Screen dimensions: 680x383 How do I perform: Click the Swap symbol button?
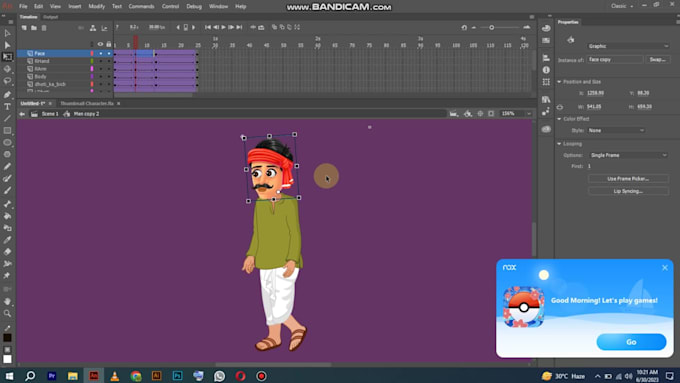point(657,59)
